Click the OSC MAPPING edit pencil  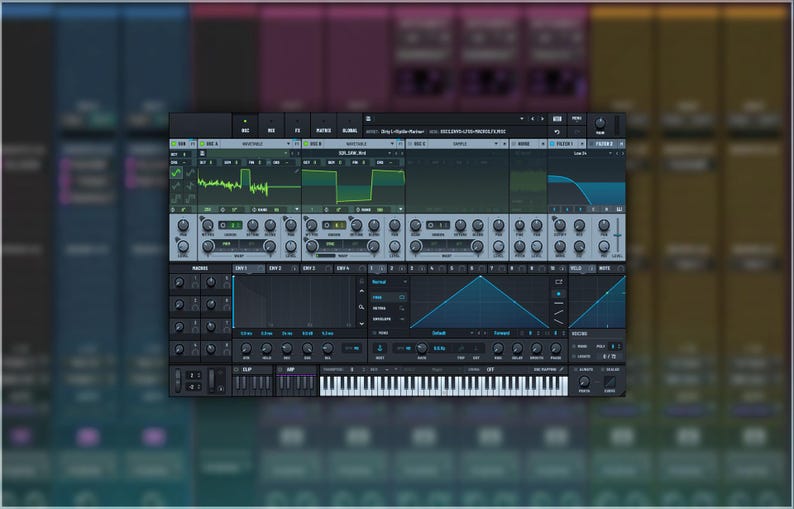[562, 370]
